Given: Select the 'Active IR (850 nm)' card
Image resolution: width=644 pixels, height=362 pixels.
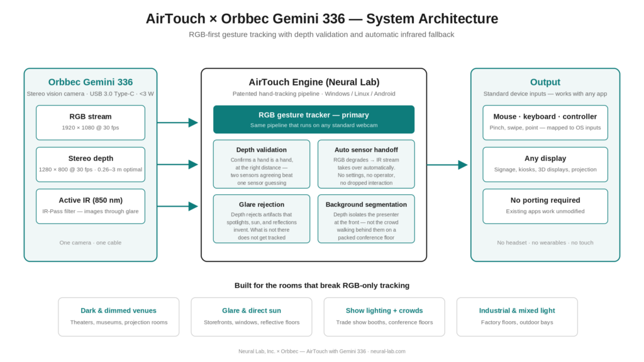Looking at the screenshot, I should (x=91, y=206).
